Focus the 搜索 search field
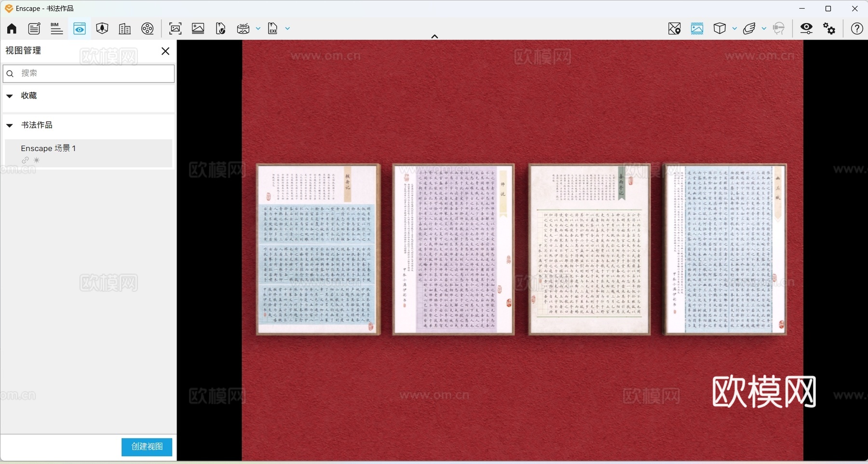The image size is (868, 464). [89, 73]
